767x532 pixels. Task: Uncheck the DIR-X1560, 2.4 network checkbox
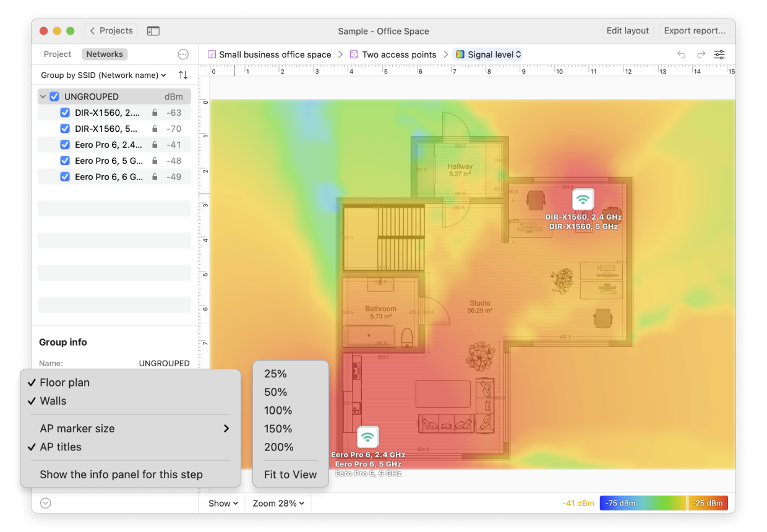65,113
